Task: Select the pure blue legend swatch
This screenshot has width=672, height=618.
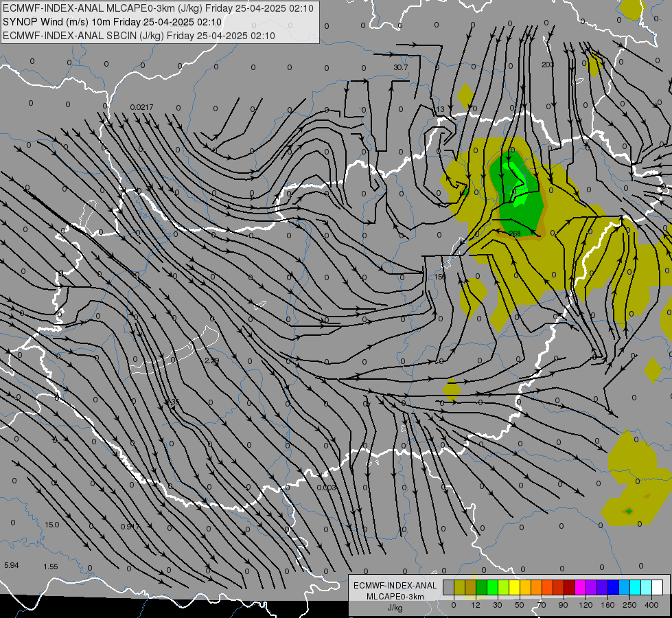Action: tap(614, 587)
